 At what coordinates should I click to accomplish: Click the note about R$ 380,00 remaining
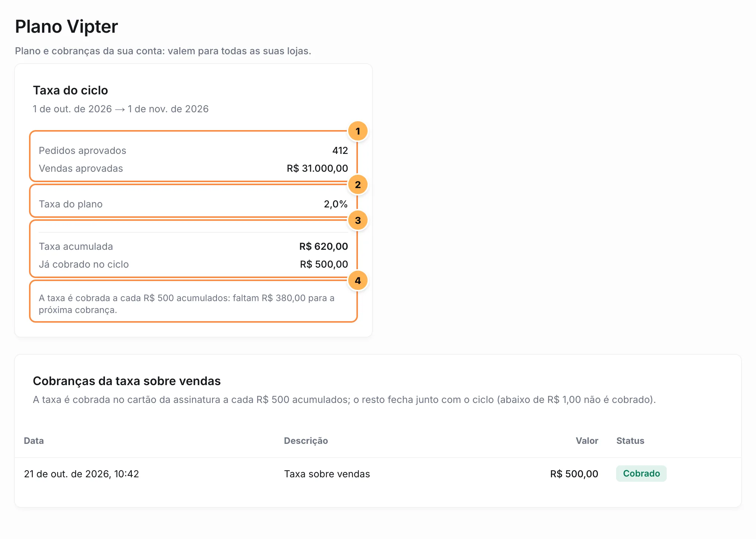[x=187, y=304]
